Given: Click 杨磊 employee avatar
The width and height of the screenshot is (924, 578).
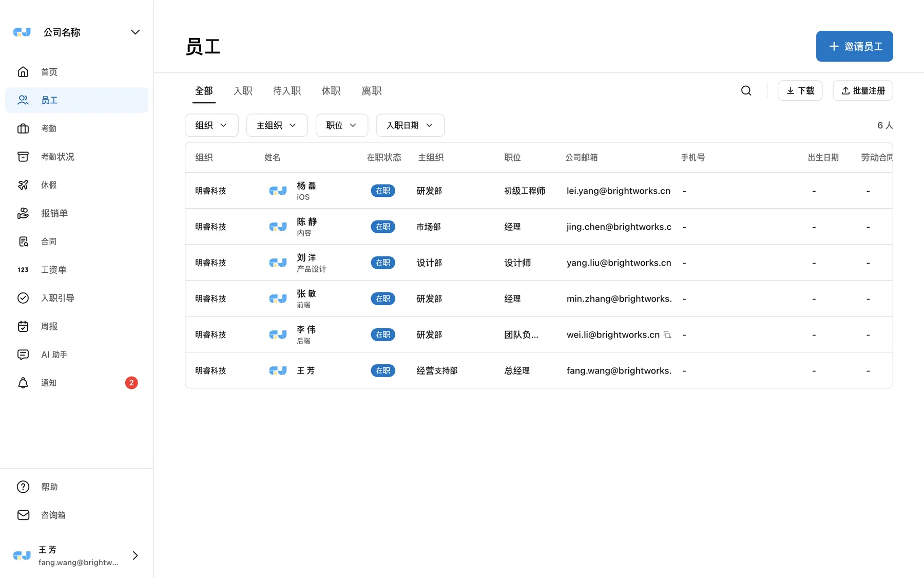Looking at the screenshot, I should tap(278, 191).
